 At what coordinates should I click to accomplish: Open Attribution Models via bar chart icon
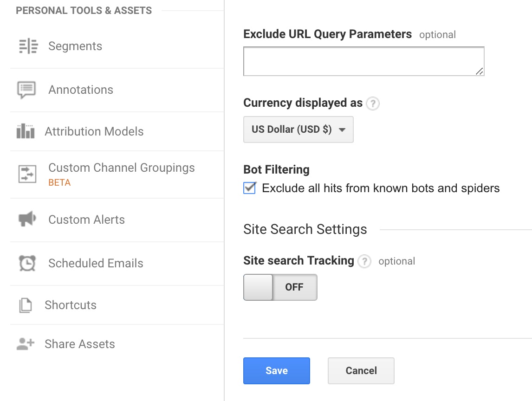tap(27, 131)
